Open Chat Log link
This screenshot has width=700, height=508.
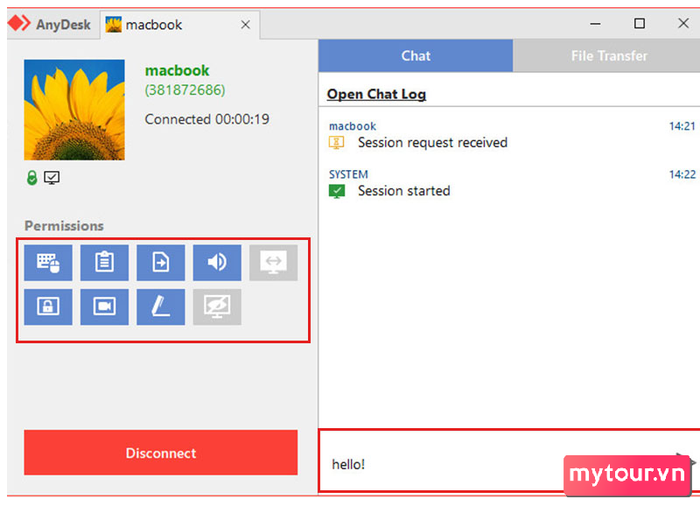click(x=376, y=94)
